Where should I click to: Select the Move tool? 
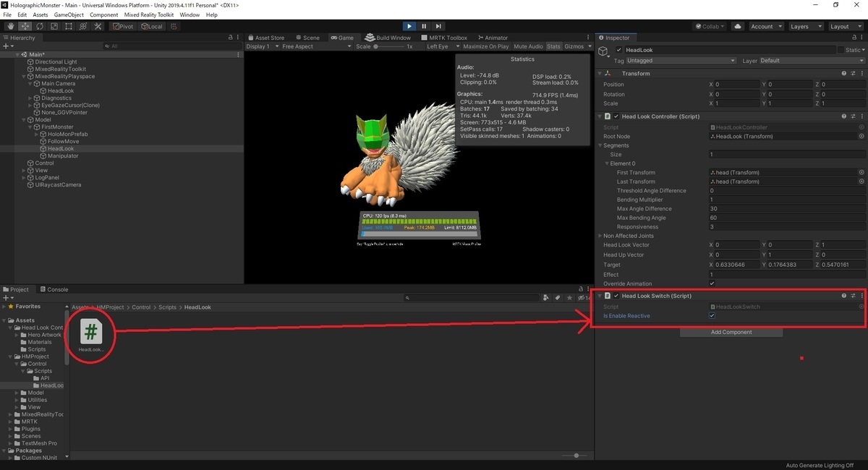point(25,26)
